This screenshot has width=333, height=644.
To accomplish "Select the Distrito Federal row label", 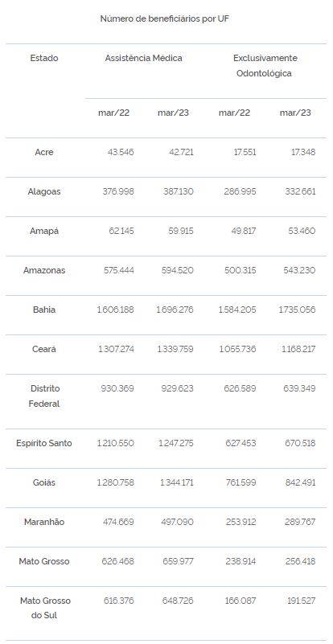I will coord(44,396).
